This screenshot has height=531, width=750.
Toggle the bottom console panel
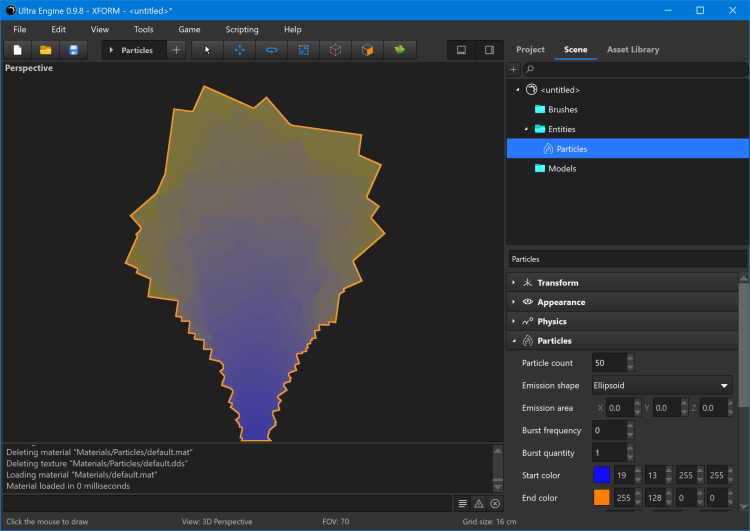click(x=461, y=50)
